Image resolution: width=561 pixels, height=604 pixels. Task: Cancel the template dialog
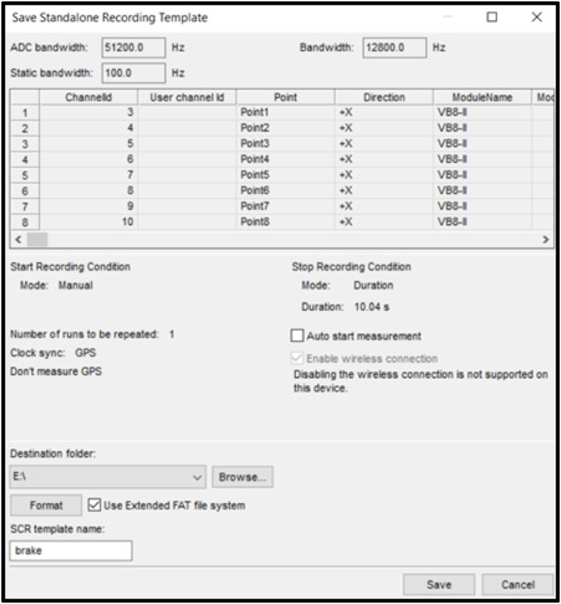[518, 584]
